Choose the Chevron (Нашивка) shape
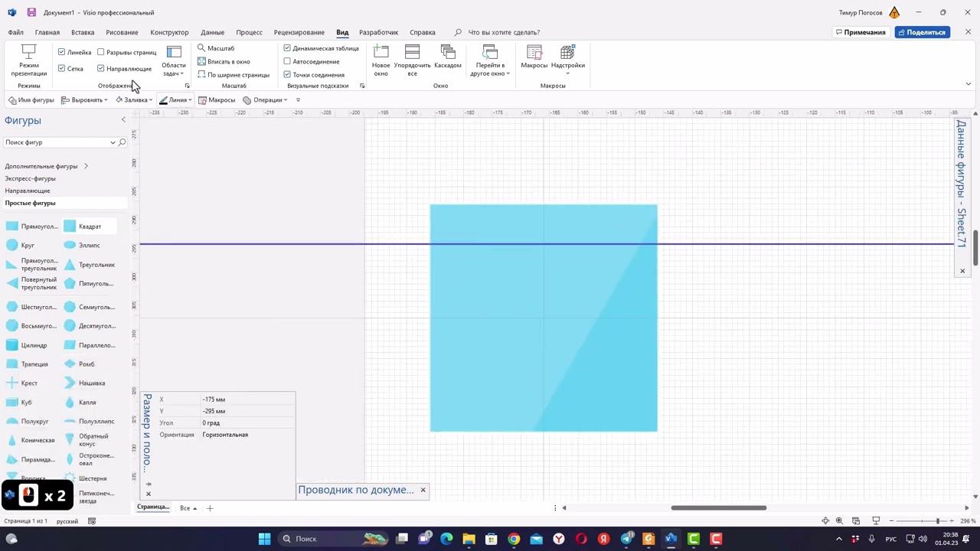980x551 pixels. click(84, 383)
